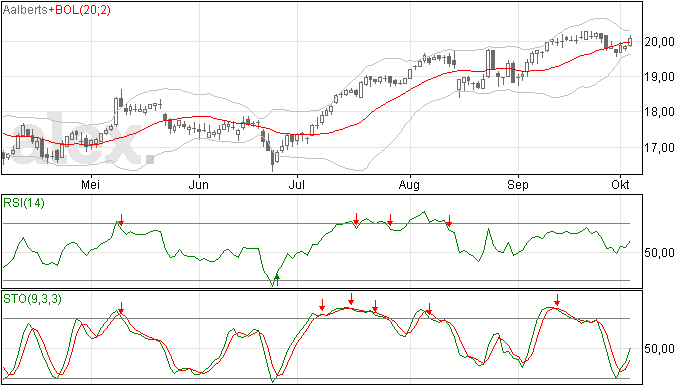
Task: Click the Jun month label
Action: coord(198,184)
